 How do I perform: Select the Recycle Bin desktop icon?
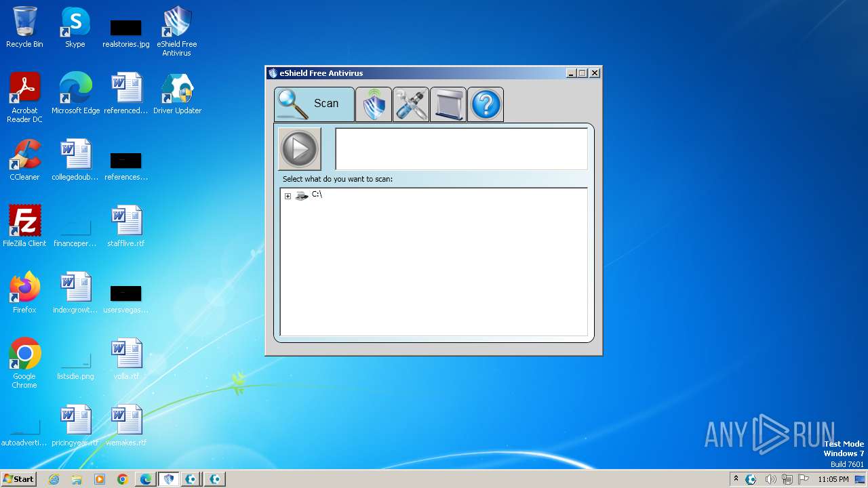(x=24, y=28)
